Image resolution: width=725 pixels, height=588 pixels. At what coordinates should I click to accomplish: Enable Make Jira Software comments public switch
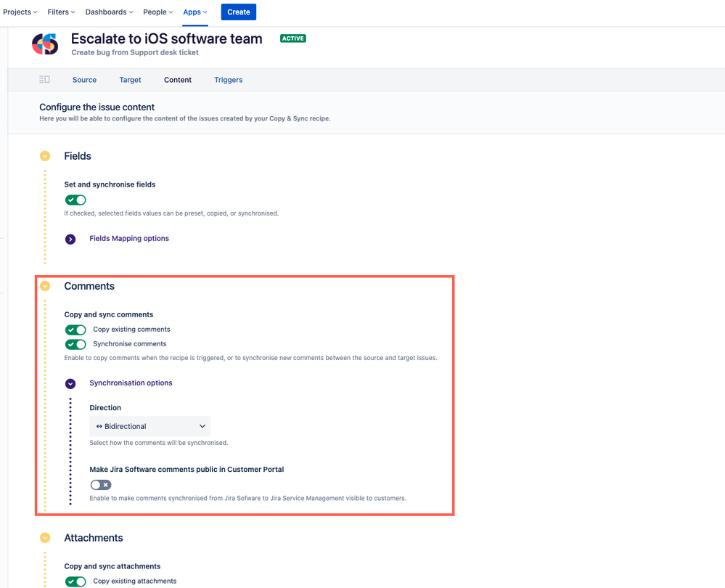(x=101, y=485)
